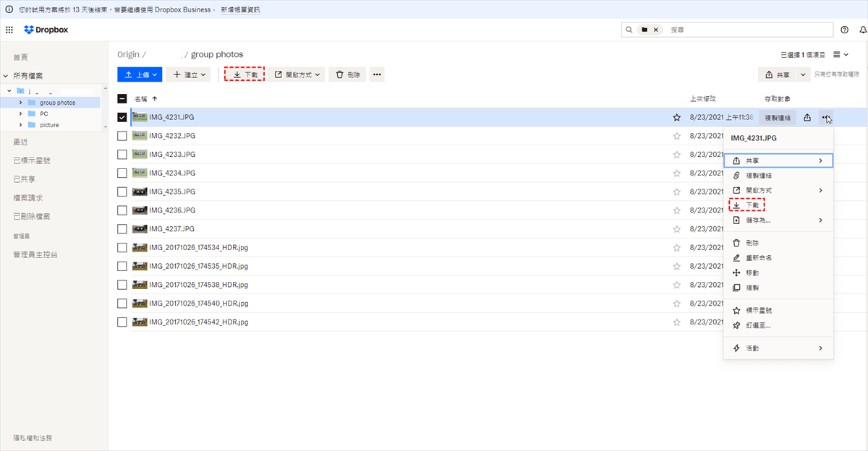The height and width of the screenshot is (451, 868).
Task: Click the toolbar 刪除 delete button
Action: coord(347,74)
